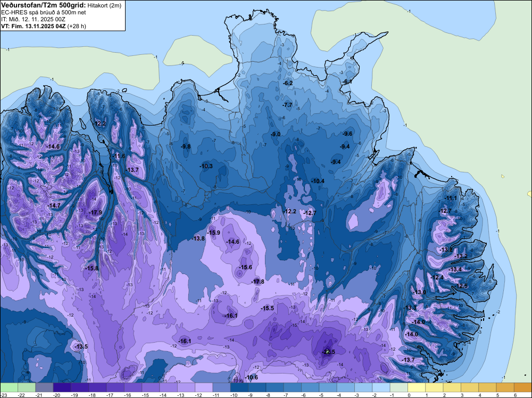Click the -14.7 temperature label
532x398 pixels.
coord(54,205)
